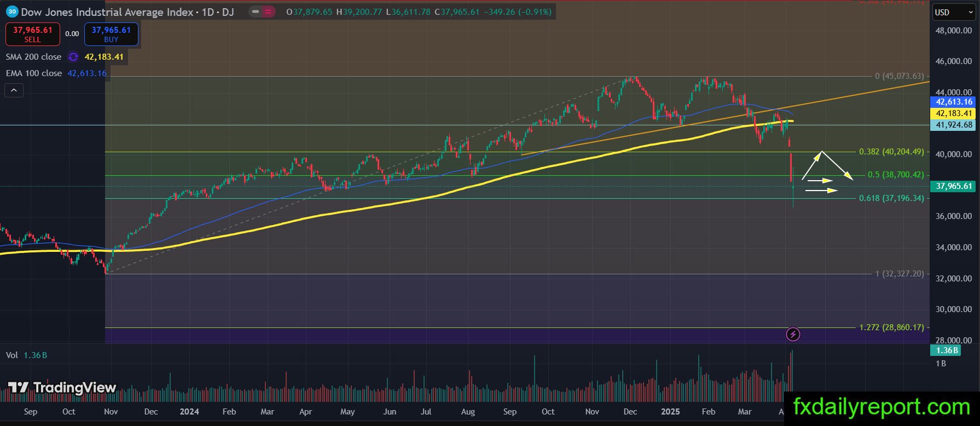Click 28,000.00 on the price scale

(954, 340)
